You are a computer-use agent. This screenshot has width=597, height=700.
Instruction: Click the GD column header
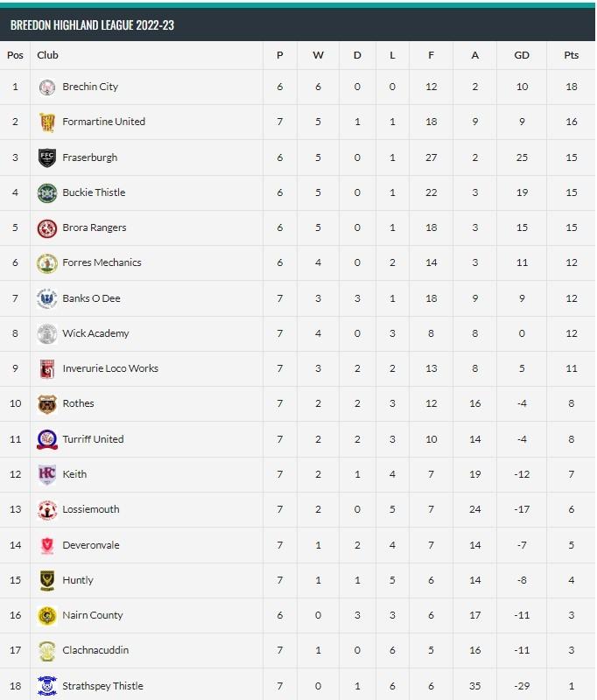(522, 55)
